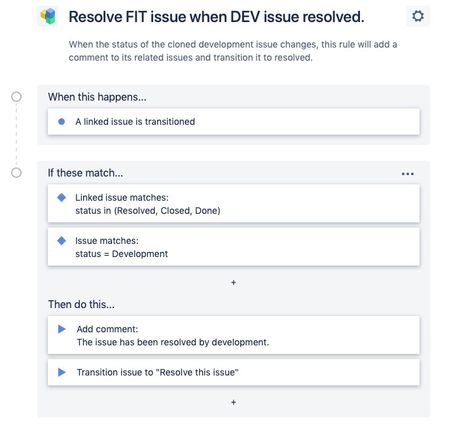
Task: Open the linked issue is transitioned trigger
Action: pos(233,122)
